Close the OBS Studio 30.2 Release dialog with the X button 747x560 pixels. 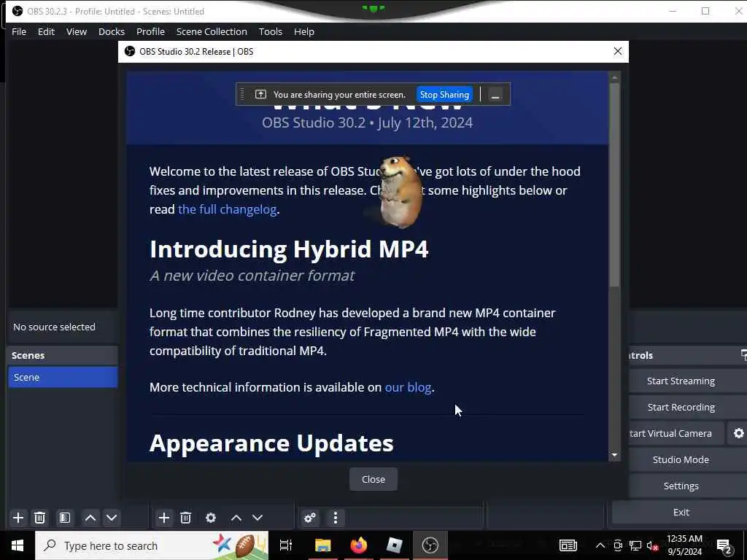click(617, 51)
